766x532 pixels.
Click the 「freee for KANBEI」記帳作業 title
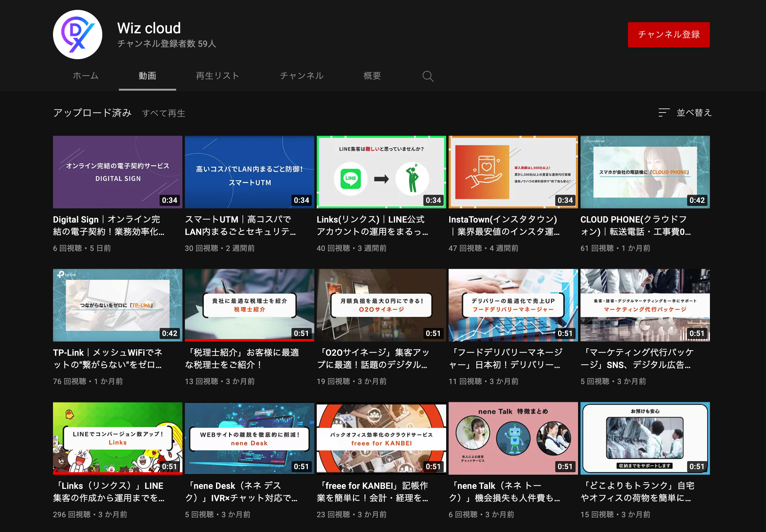[x=373, y=491]
